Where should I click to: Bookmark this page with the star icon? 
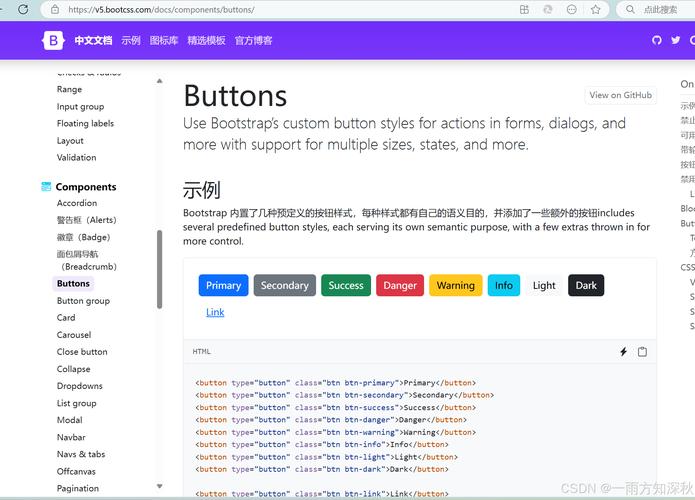coord(595,9)
